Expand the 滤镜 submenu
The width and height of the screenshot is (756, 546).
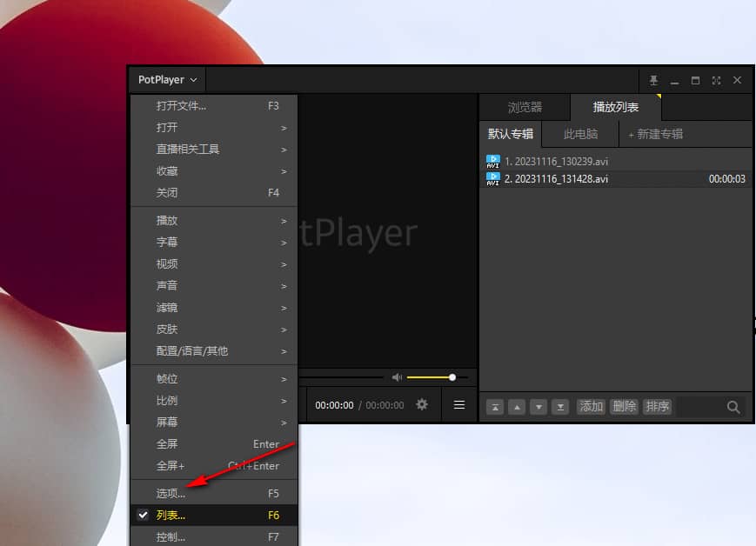pyautogui.click(x=214, y=308)
